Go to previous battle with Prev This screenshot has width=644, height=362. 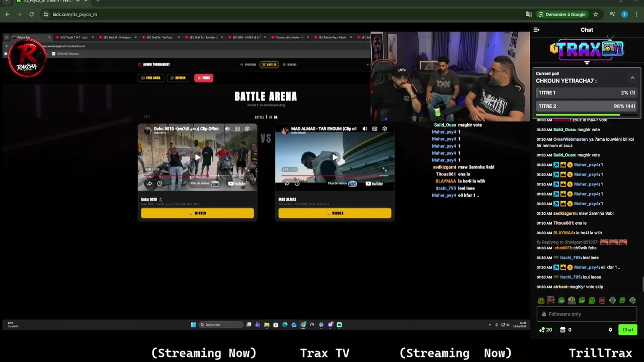pos(146,117)
